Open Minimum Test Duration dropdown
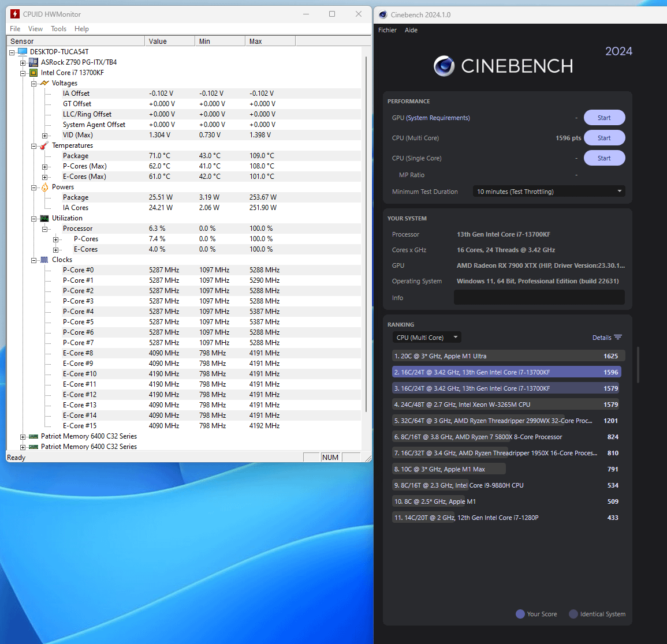Viewport: 667px width, 644px height. (549, 192)
